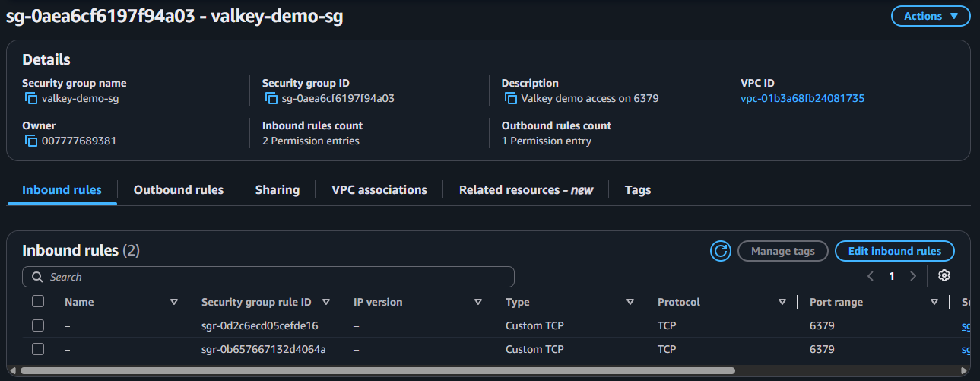The height and width of the screenshot is (381, 980).
Task: Sort by Name column arrow
Action: coord(174,302)
